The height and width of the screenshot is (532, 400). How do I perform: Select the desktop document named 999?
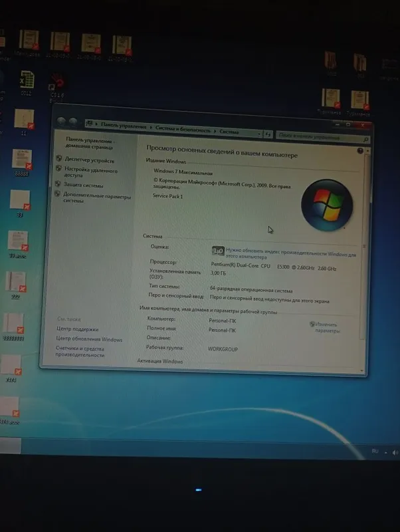coord(15,286)
